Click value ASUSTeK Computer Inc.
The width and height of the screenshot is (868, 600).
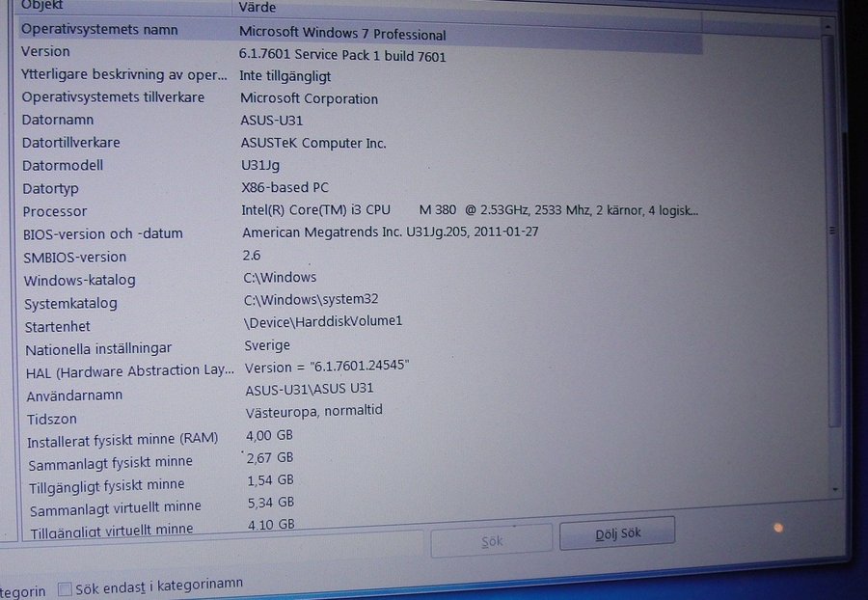(x=313, y=143)
